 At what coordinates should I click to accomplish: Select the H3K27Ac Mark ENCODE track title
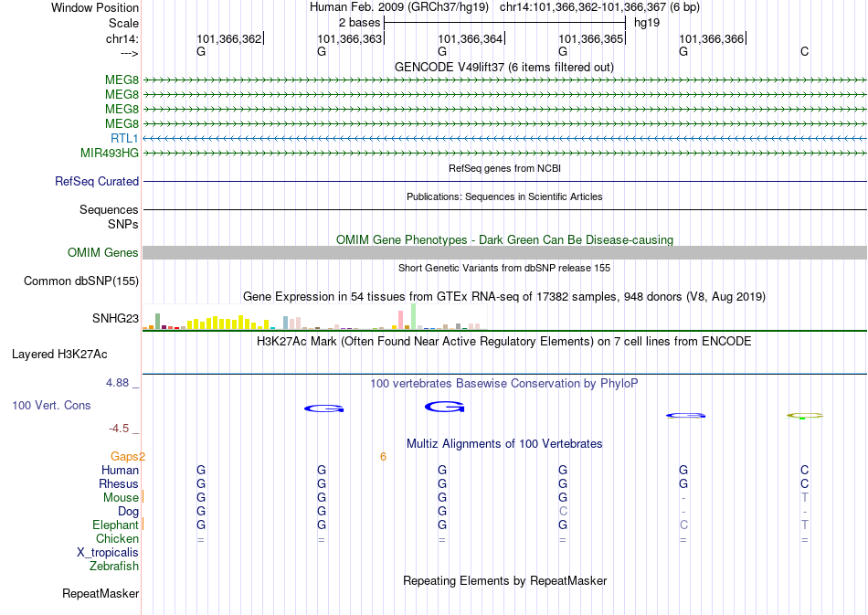tap(504, 342)
